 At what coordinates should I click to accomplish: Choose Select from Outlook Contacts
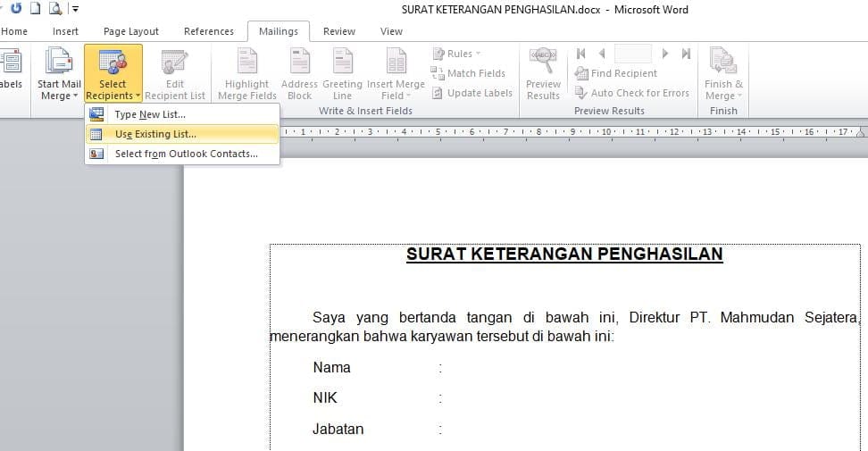pyautogui.click(x=186, y=154)
